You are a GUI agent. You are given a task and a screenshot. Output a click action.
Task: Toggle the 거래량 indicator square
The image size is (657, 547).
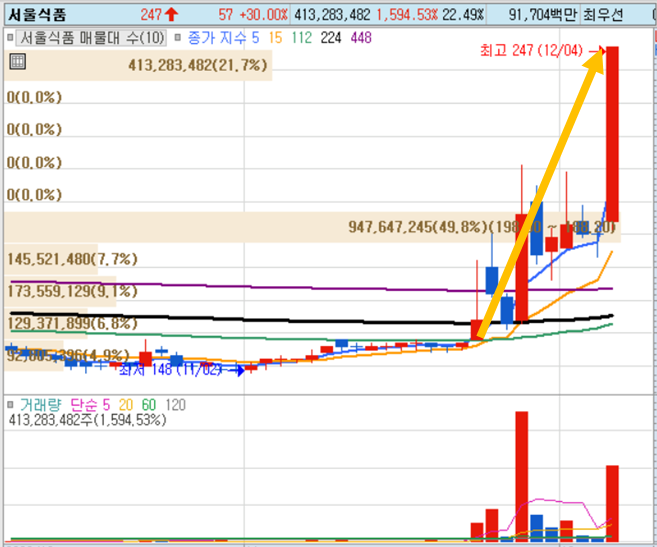[10, 404]
